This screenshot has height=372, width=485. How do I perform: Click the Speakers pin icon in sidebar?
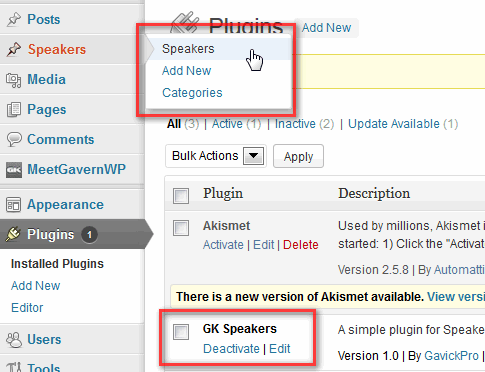pos(14,49)
